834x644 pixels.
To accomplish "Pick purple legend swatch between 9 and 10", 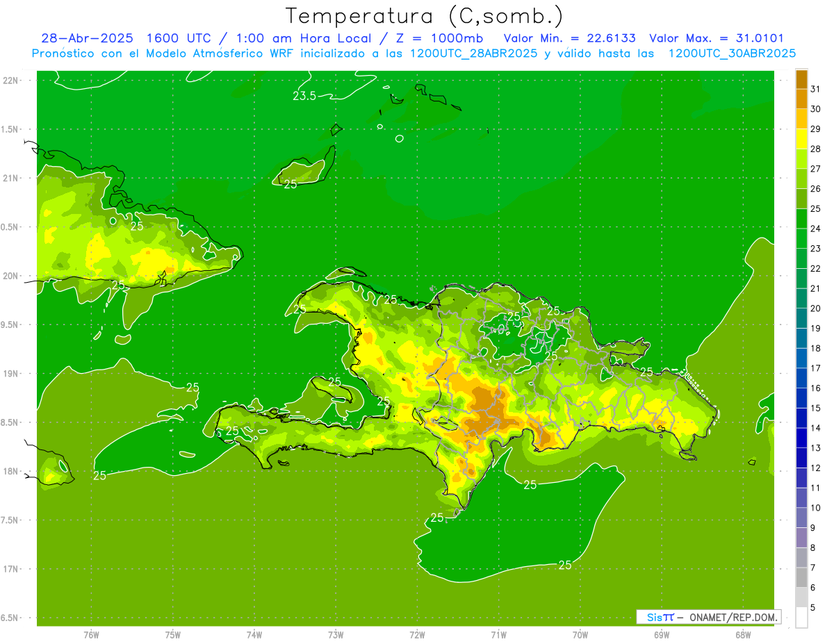I will [801, 518].
